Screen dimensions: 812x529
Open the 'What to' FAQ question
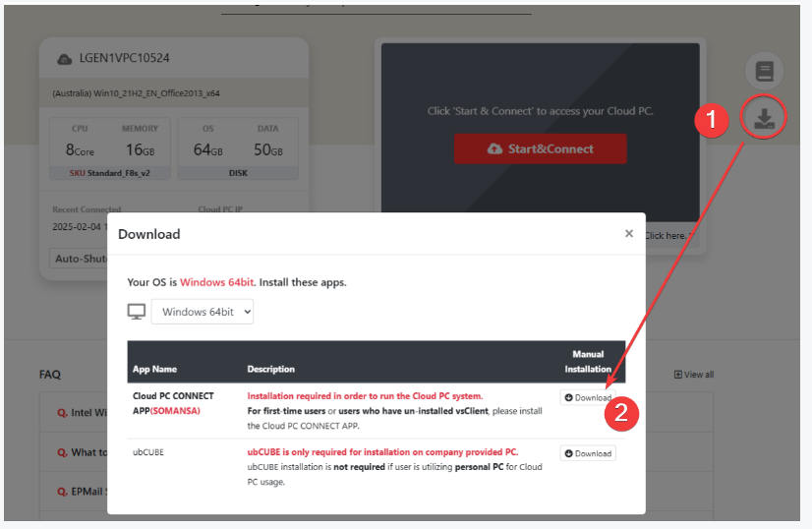(83, 453)
